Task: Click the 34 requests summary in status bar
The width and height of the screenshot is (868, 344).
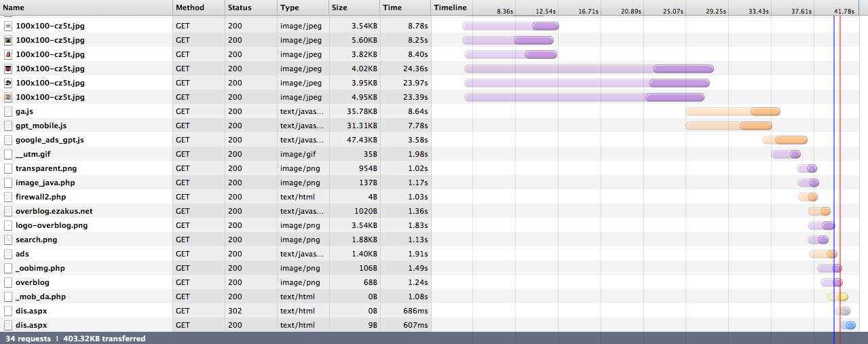Action: click(x=28, y=338)
